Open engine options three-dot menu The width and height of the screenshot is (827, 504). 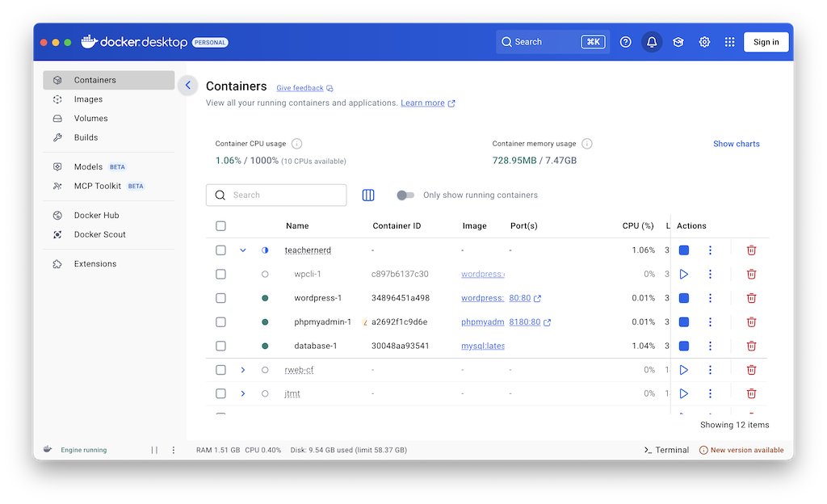174,450
